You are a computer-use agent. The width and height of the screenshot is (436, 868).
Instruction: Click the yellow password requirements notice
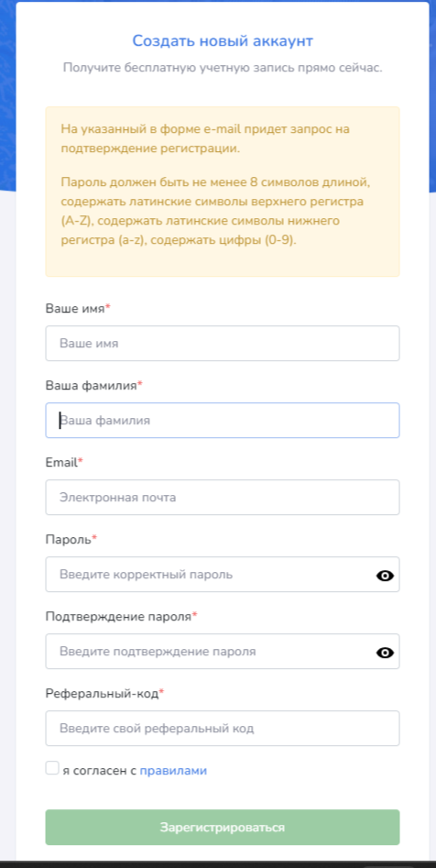coord(223,192)
